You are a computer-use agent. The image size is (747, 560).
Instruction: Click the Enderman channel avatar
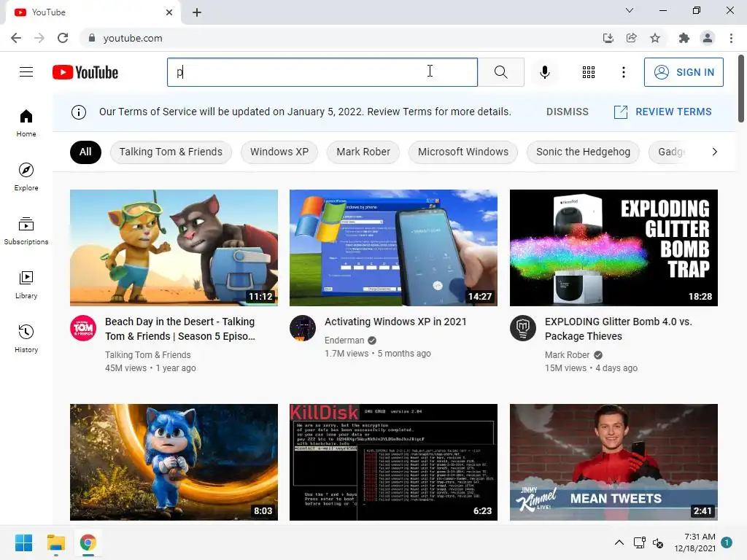[x=303, y=328]
